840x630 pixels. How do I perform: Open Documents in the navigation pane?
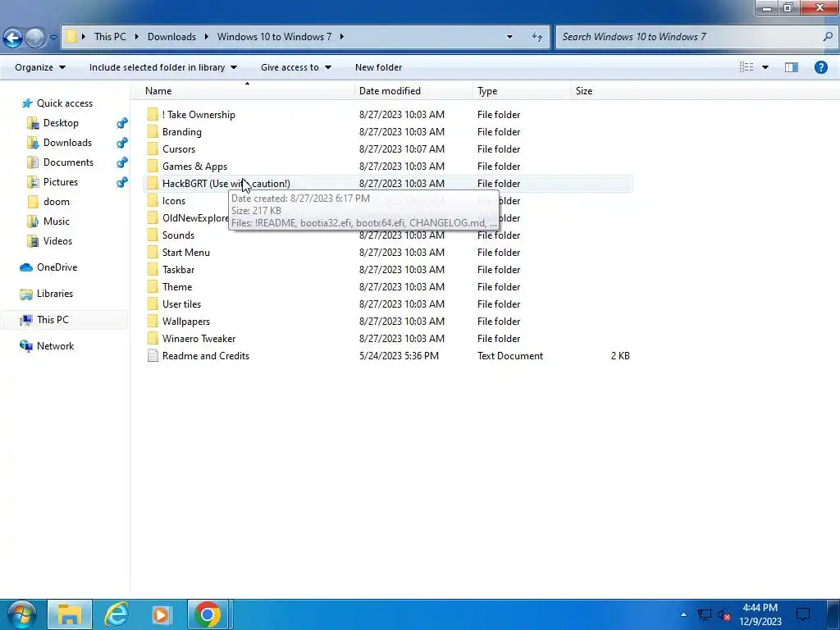point(60,162)
